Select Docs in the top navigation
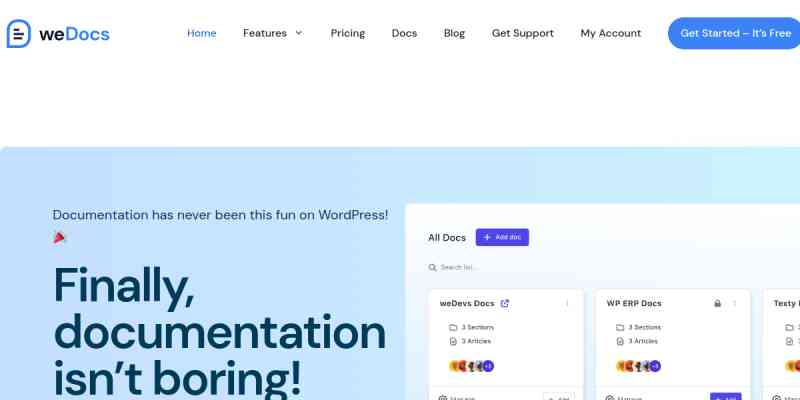 click(404, 33)
